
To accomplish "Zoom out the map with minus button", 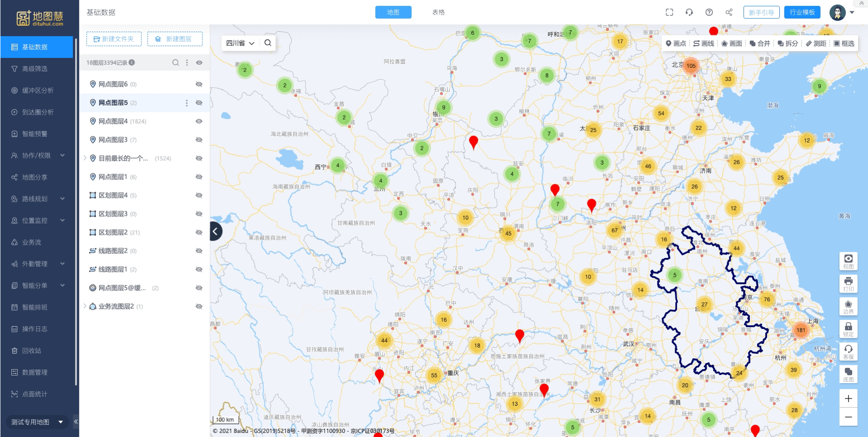I will point(849,417).
